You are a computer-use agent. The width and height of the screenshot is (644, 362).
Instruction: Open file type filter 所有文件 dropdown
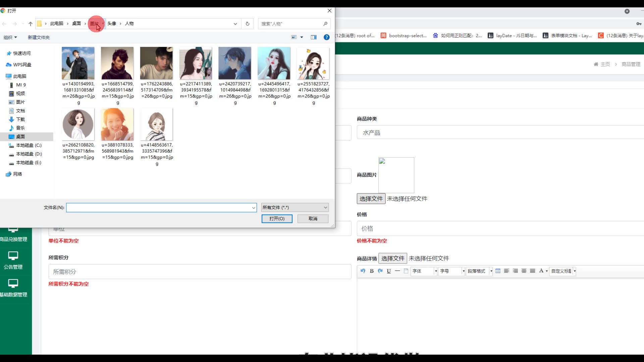(x=295, y=207)
